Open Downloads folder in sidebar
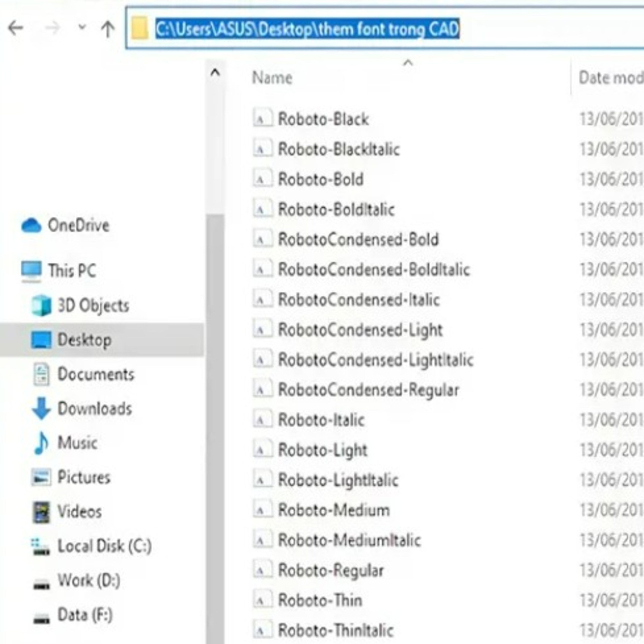Screen dimensions: 644x644 [95, 408]
